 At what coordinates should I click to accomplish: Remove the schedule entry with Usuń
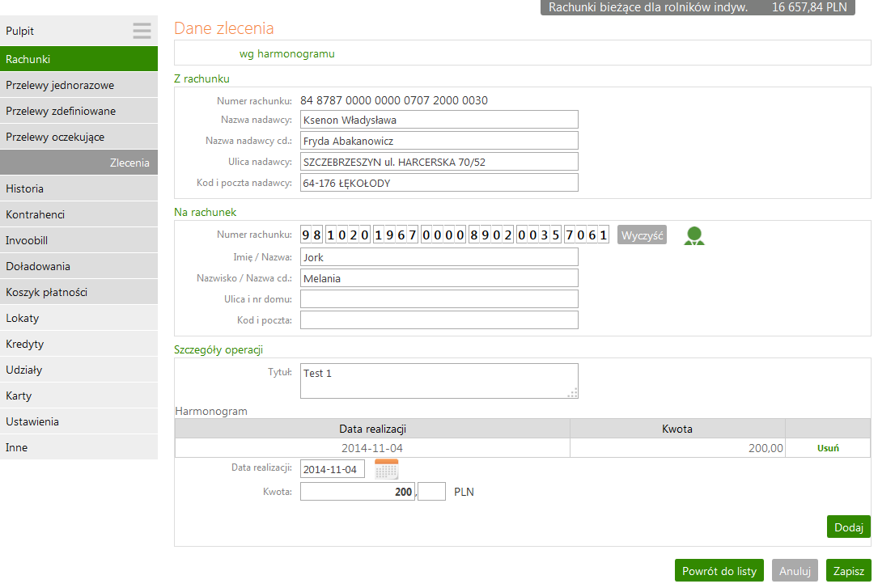coord(828,448)
